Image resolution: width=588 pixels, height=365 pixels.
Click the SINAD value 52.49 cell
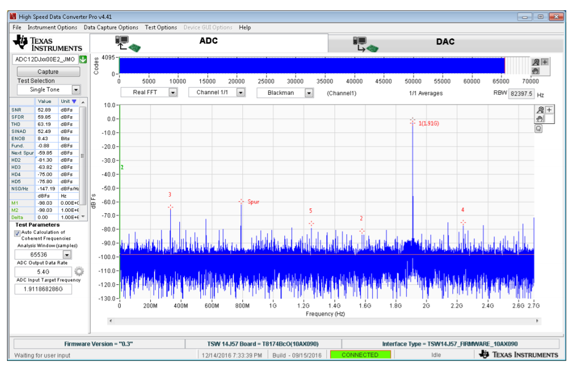click(x=46, y=131)
